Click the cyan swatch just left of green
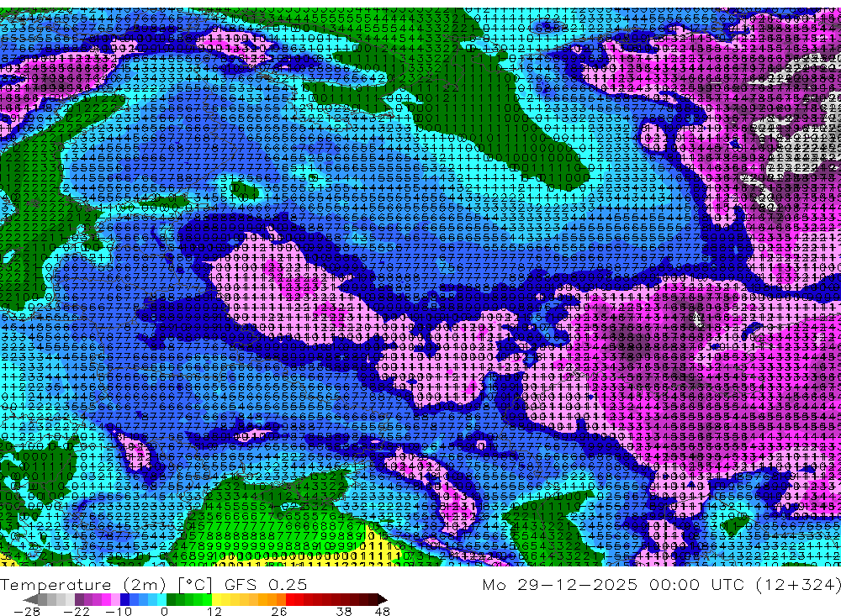This screenshot has width=841, height=616. click(x=161, y=599)
